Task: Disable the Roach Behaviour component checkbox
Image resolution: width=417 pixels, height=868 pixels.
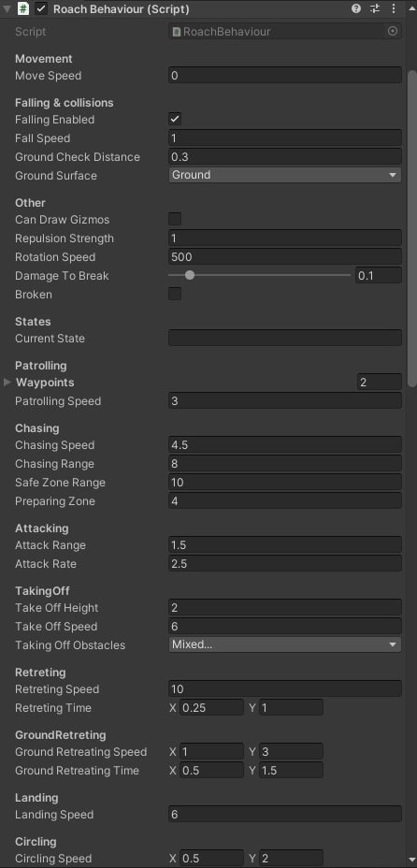Action: (41, 8)
